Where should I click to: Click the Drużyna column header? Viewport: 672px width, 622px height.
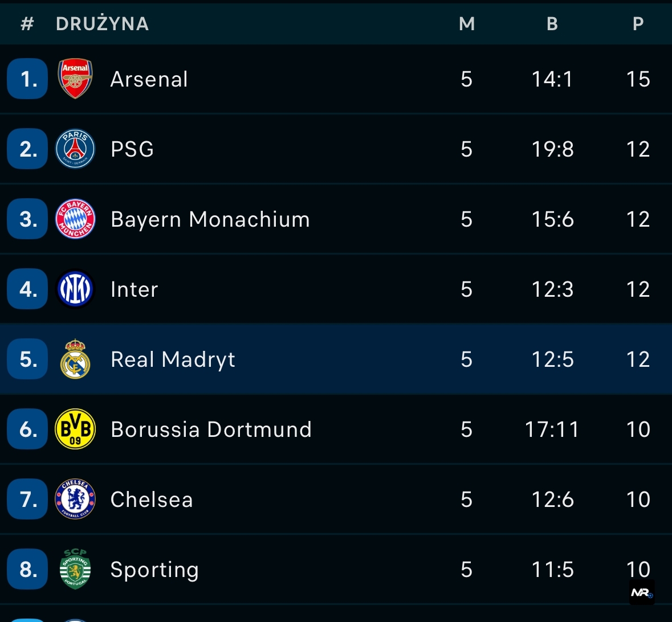[103, 23]
